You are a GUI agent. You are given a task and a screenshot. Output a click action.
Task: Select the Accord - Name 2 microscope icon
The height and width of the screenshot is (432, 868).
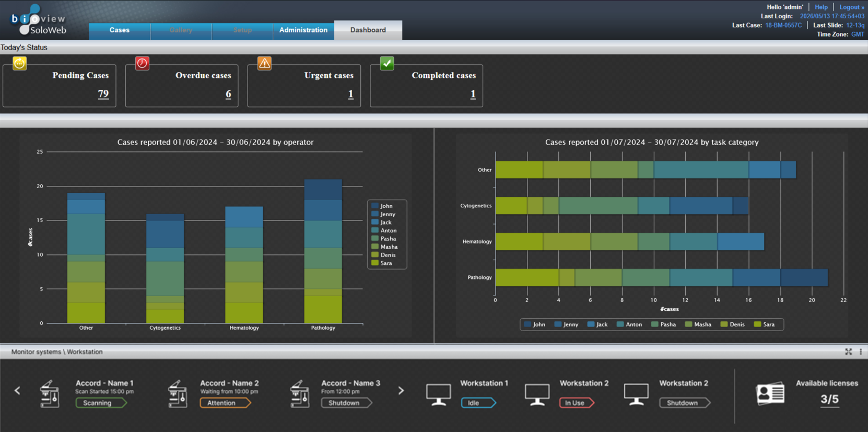[178, 394]
